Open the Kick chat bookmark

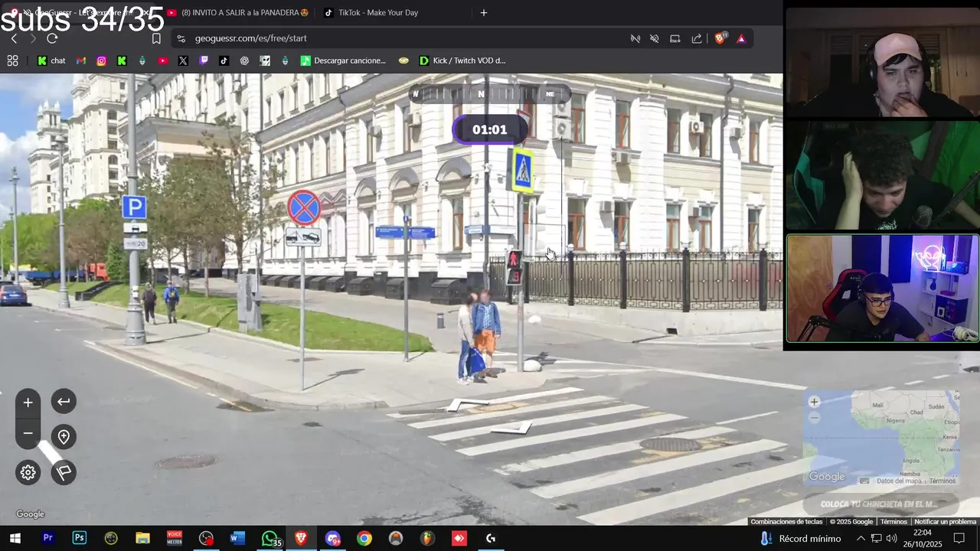click(x=51, y=60)
